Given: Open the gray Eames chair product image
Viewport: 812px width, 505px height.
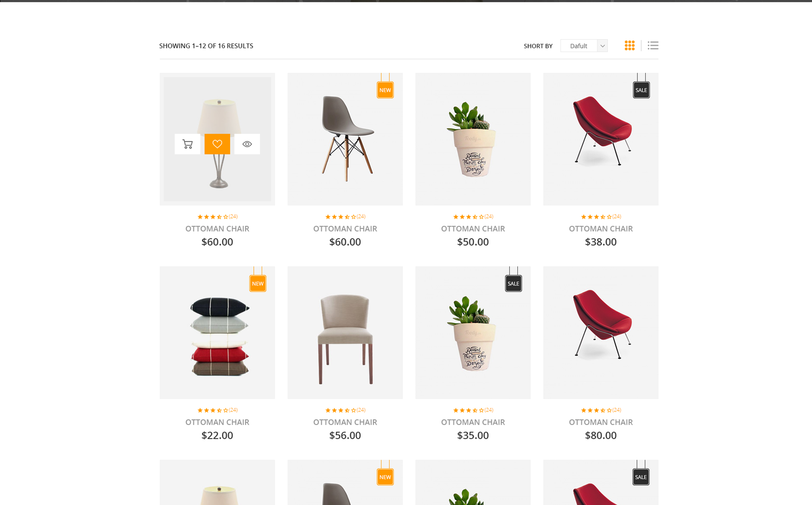Looking at the screenshot, I should [345, 139].
